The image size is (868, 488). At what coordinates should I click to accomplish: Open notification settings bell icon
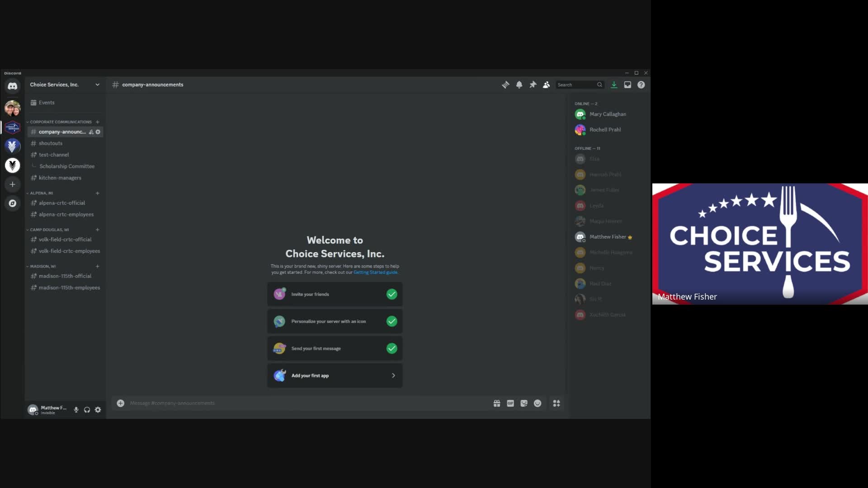tap(519, 84)
